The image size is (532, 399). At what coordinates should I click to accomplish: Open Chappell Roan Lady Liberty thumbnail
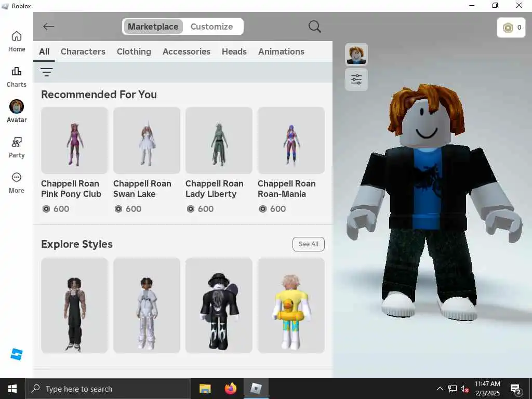click(x=219, y=140)
